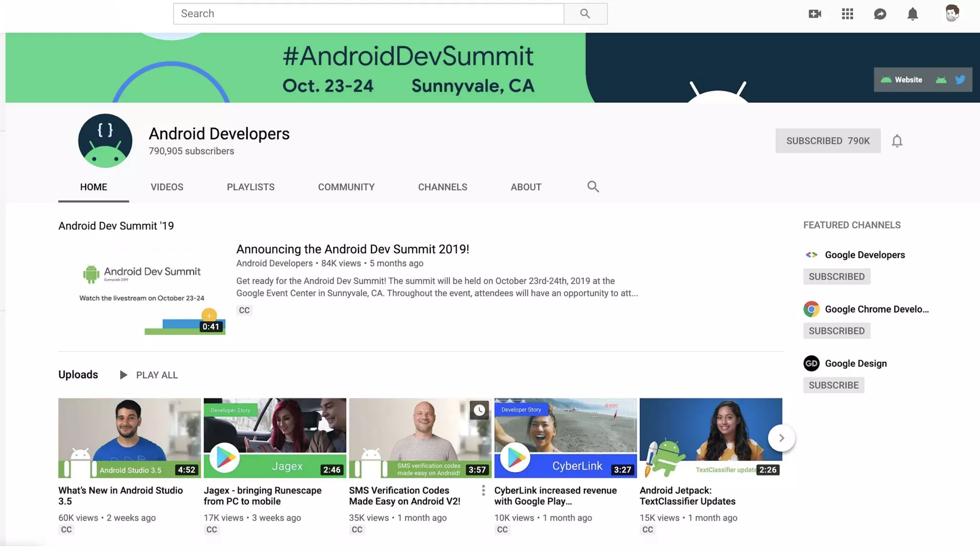Open the Google Developers channel link
Viewport: 980px width, 551px height.
tap(865, 255)
